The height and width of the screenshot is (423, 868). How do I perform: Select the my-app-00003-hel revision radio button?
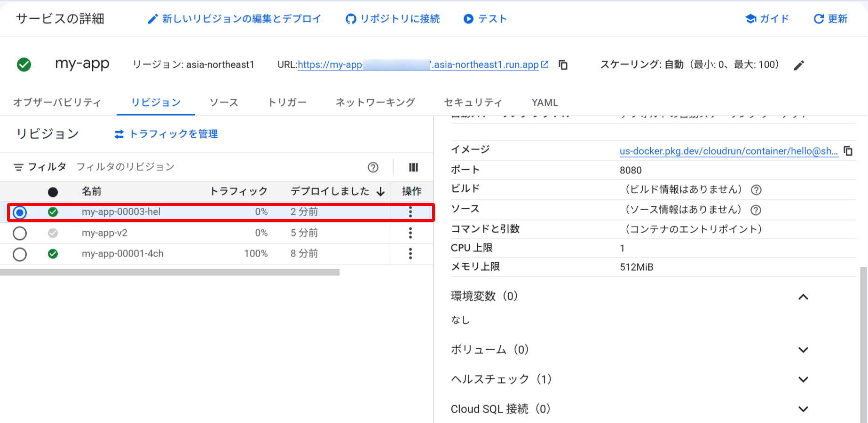tap(20, 212)
